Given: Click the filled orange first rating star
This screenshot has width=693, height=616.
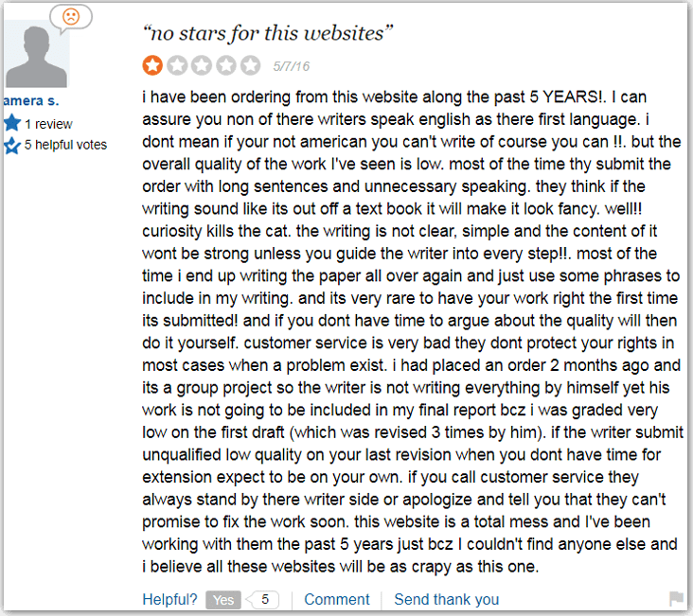Looking at the screenshot, I should click(x=152, y=65).
